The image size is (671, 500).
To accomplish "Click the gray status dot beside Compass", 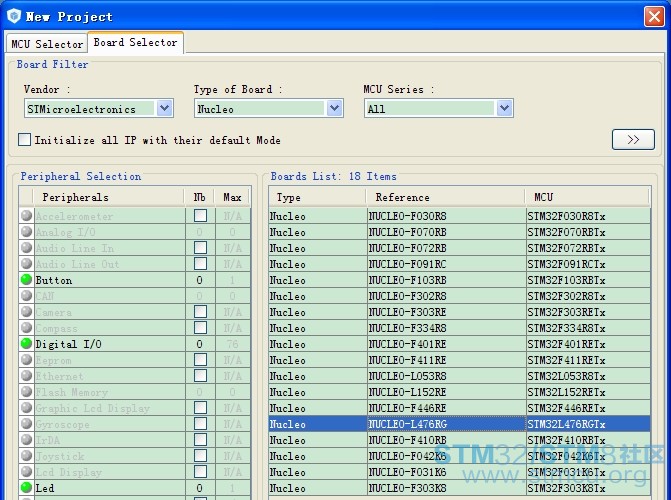I will pos(27,327).
